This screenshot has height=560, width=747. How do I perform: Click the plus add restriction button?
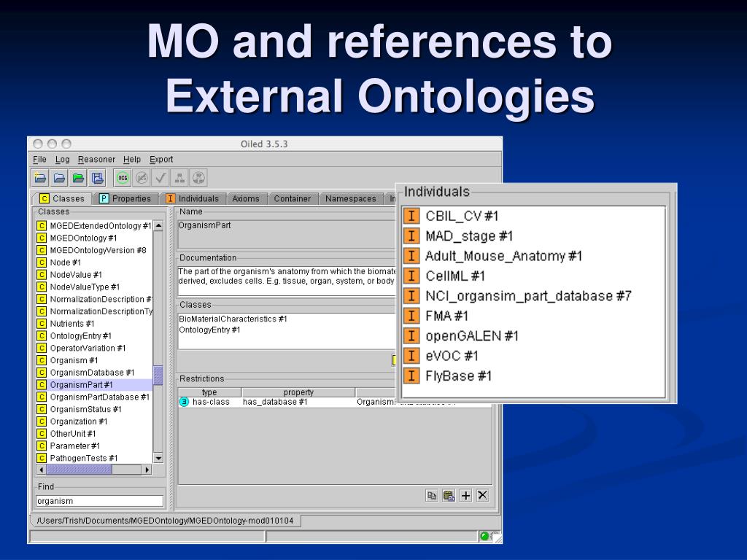coord(465,496)
